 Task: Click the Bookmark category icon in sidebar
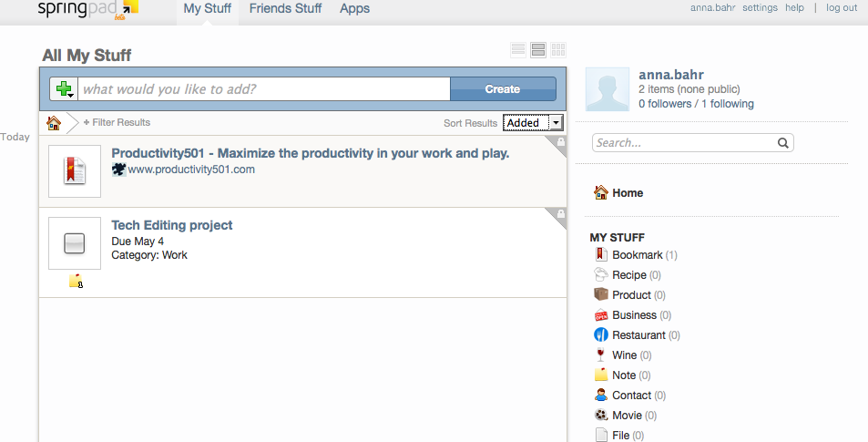pyautogui.click(x=600, y=254)
